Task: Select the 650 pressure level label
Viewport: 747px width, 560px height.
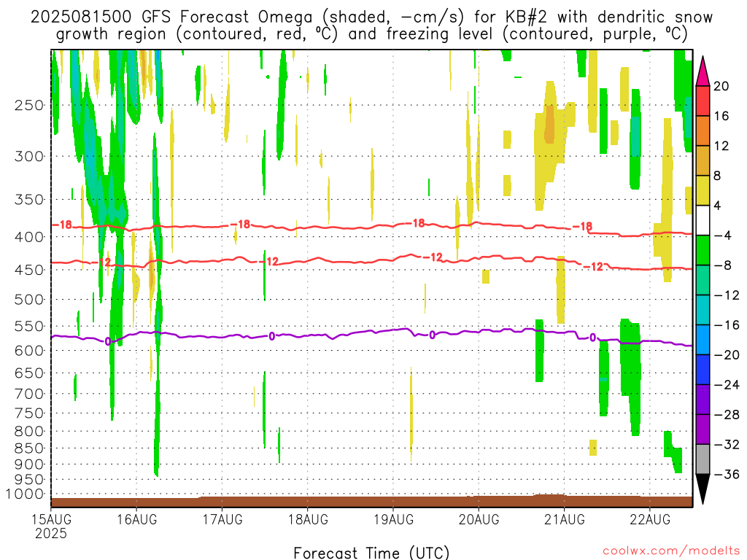Action: [x=29, y=373]
